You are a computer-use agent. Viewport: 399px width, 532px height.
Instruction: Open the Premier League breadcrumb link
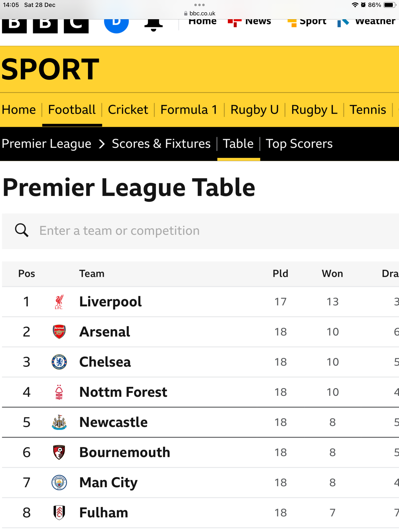coord(47,144)
